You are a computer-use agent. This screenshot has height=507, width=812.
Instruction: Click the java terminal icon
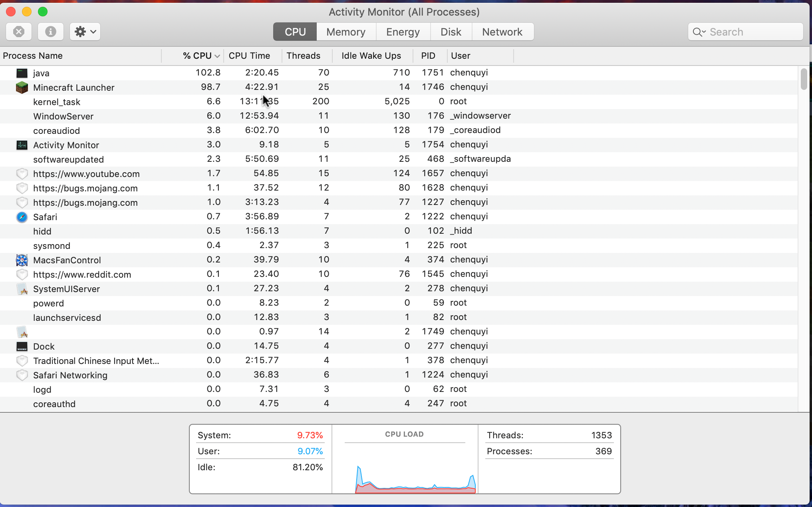coord(22,73)
